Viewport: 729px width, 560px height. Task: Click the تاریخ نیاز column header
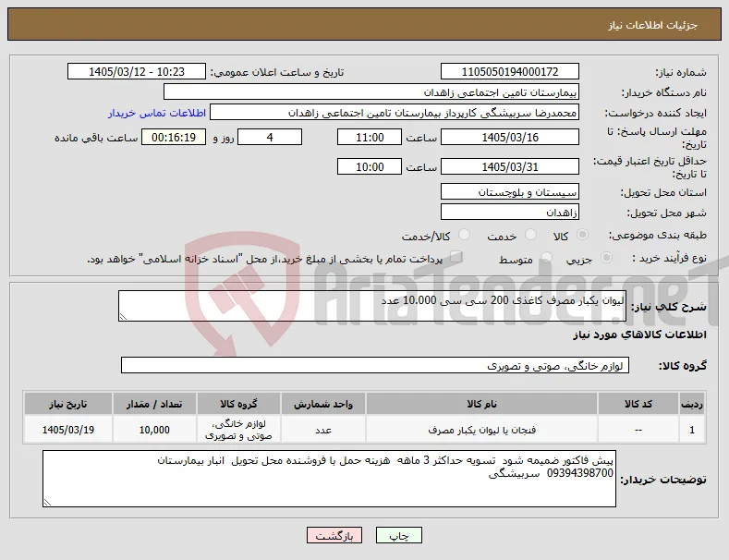coord(67,404)
